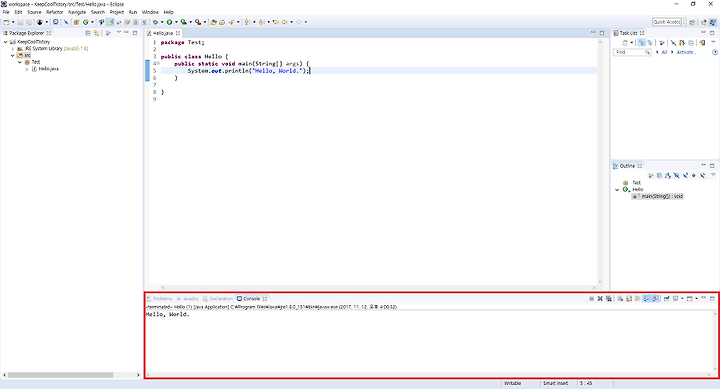Toggle Hide Non-Public Members in Outline
This screenshot has height=389, width=720.
[x=693, y=175]
